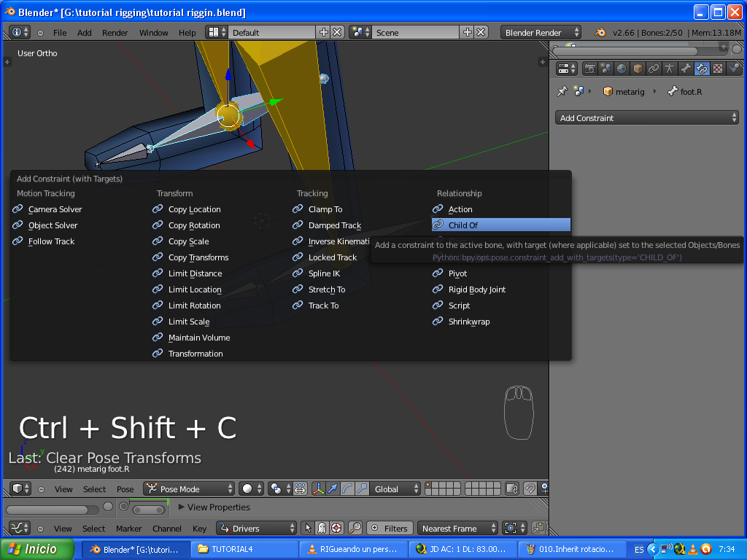Open the Blender Render engine dropdown
The width and height of the screenshot is (747, 560).
click(x=541, y=32)
